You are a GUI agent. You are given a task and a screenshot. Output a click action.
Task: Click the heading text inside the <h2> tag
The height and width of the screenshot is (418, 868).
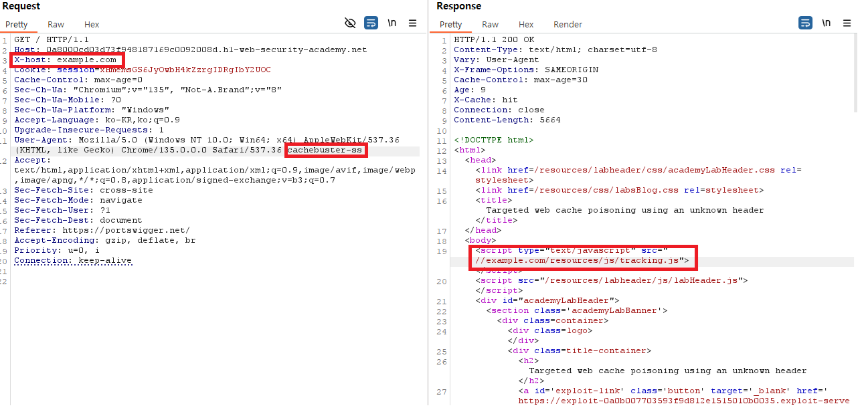[668, 371]
